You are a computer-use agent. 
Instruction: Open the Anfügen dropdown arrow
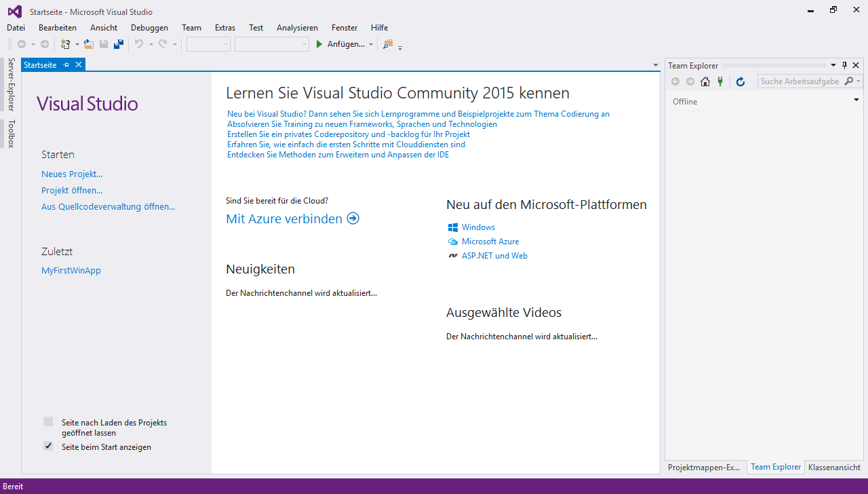pos(371,44)
